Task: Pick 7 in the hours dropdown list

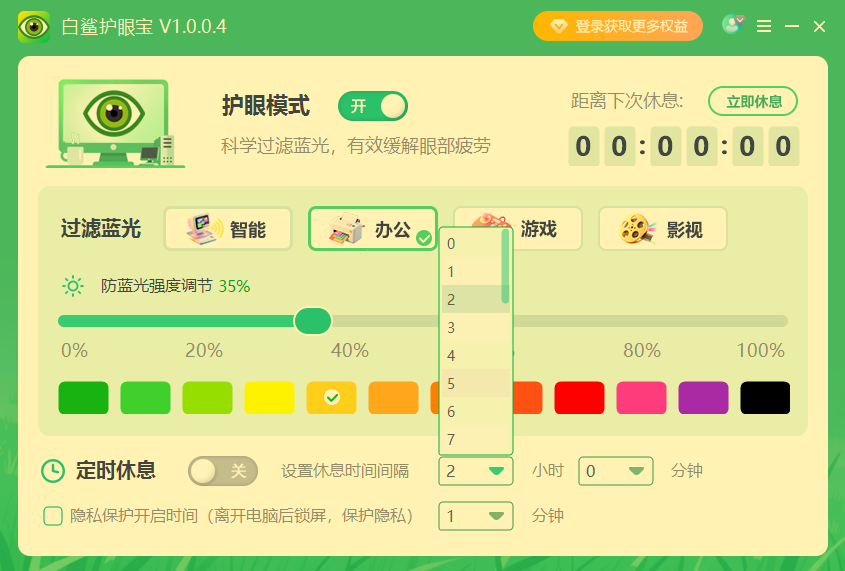Action: [475, 440]
